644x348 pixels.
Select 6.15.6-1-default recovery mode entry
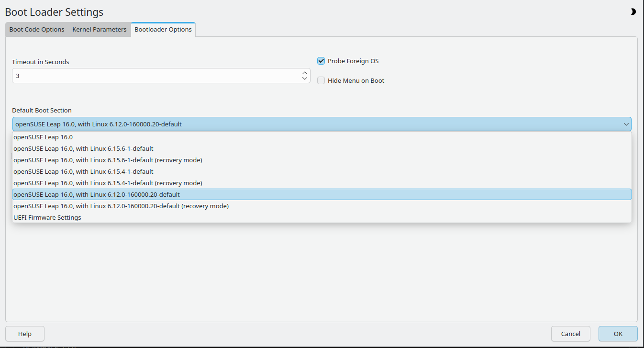[108, 160]
